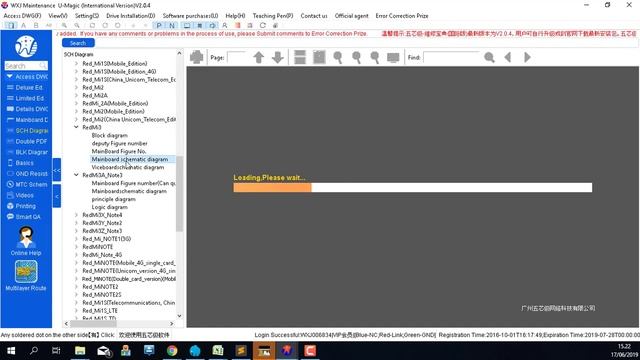The height and width of the screenshot is (360, 640).
Task: Click the find magnifier search icon
Action: pyautogui.click(x=489, y=57)
